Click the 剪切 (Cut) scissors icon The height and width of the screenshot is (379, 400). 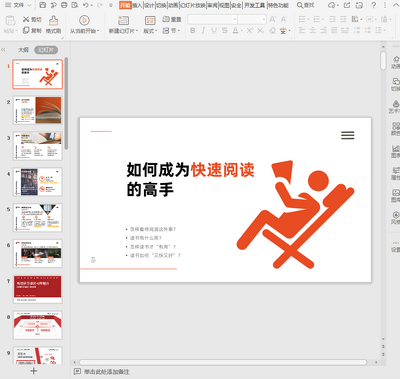coord(26,20)
